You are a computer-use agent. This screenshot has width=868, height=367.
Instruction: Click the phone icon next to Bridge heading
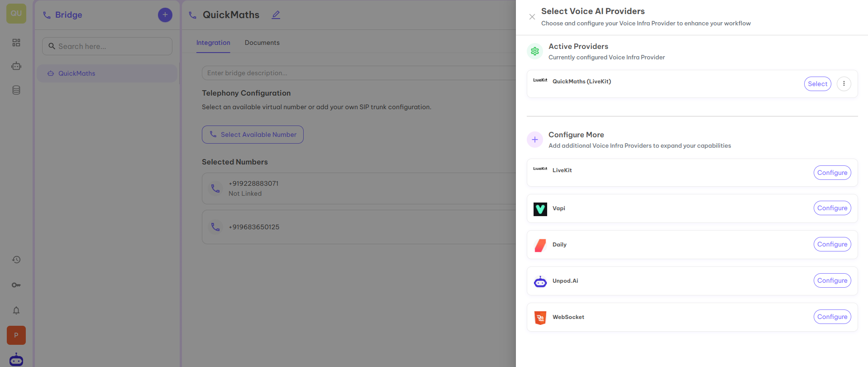47,15
